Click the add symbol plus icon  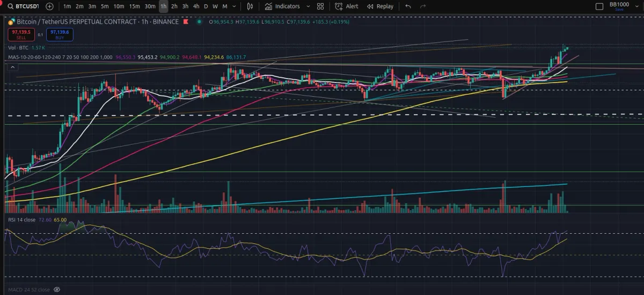(50, 6)
